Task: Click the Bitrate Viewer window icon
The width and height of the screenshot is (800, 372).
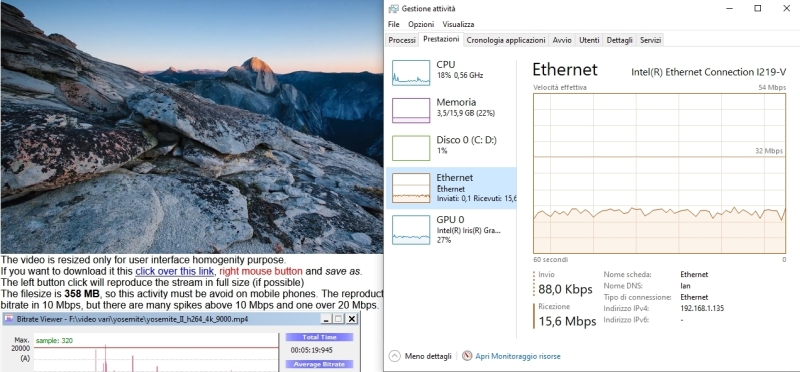Action: [9, 319]
